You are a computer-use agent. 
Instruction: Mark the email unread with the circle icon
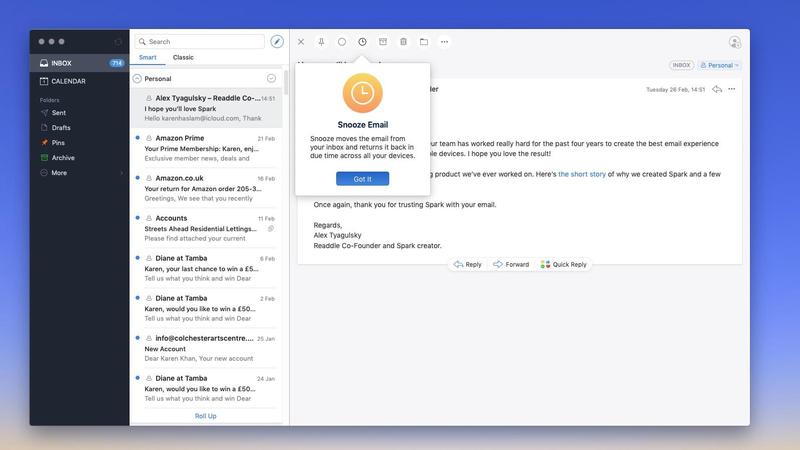coord(342,42)
